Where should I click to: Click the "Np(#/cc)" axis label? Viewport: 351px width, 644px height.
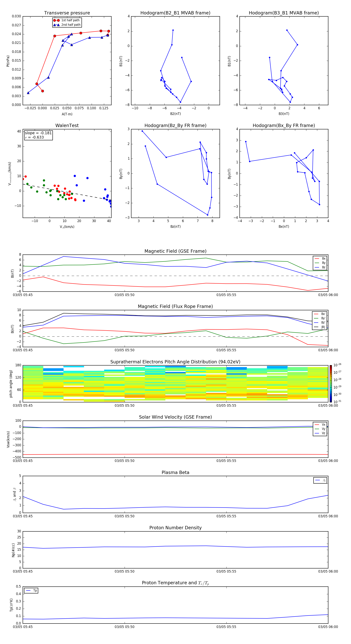(x=13, y=550)
